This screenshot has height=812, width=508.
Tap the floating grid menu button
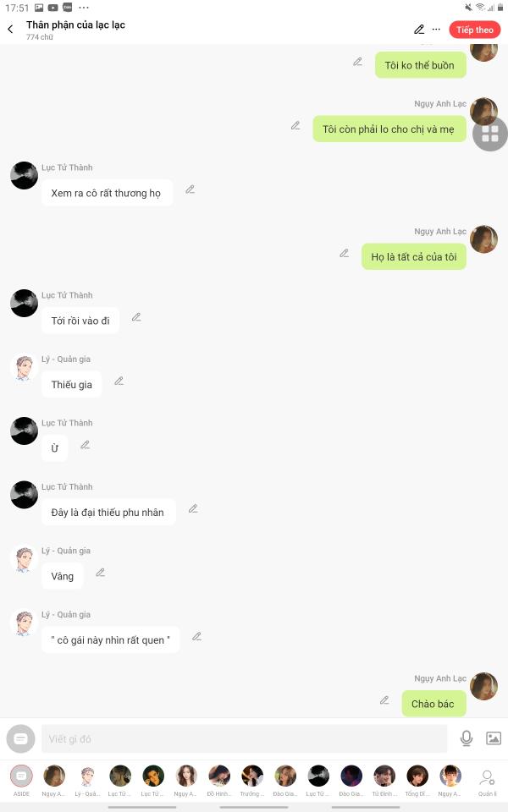pyautogui.click(x=490, y=134)
